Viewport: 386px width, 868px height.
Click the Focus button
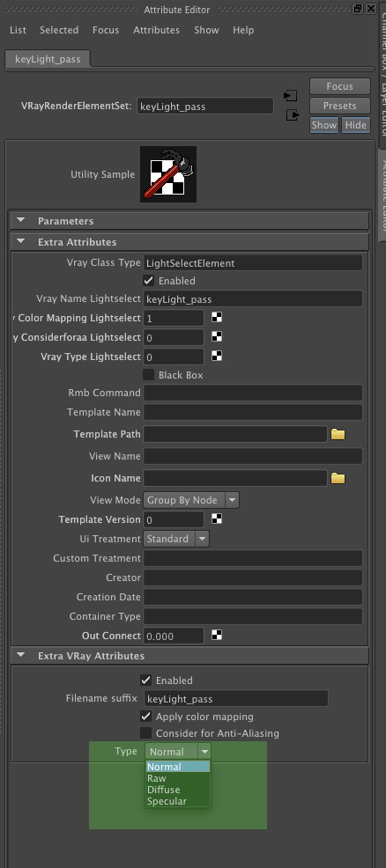(339, 86)
